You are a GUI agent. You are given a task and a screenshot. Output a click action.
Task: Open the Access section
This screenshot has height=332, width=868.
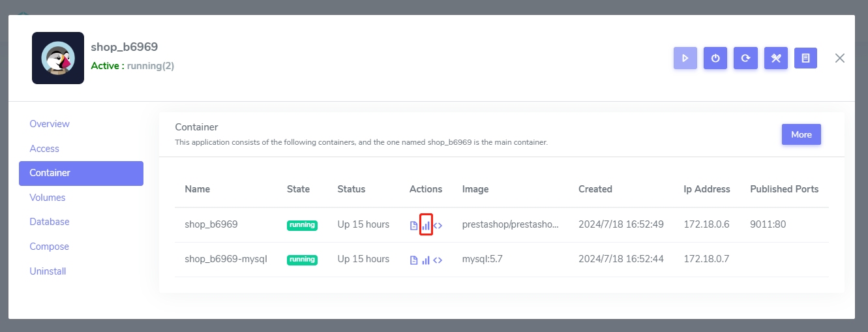(x=44, y=149)
